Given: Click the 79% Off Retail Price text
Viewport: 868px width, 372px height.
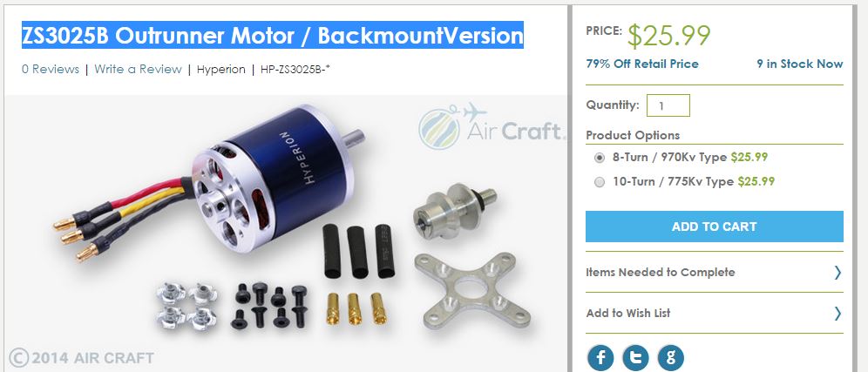Looking at the screenshot, I should pyautogui.click(x=642, y=64).
